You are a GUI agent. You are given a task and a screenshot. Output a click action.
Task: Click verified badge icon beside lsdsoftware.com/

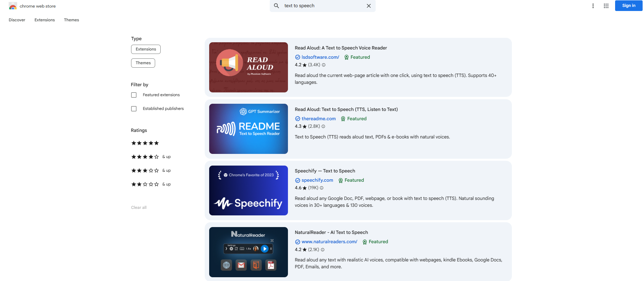click(x=298, y=57)
